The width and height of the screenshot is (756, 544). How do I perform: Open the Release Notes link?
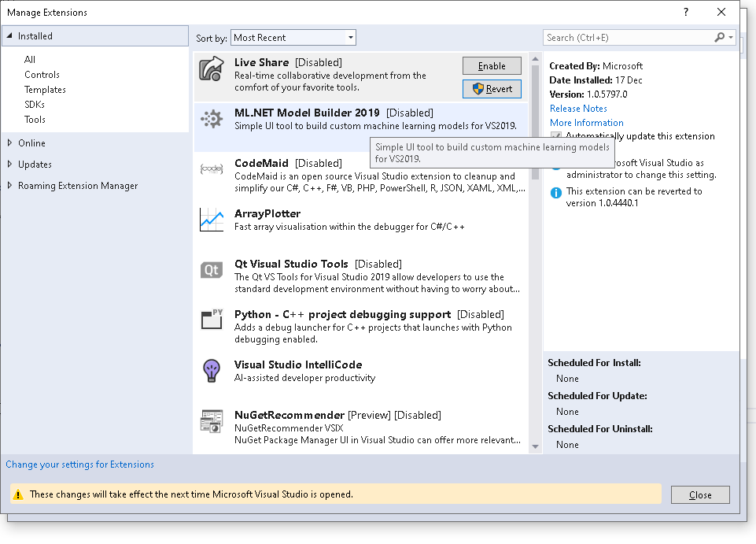click(578, 108)
